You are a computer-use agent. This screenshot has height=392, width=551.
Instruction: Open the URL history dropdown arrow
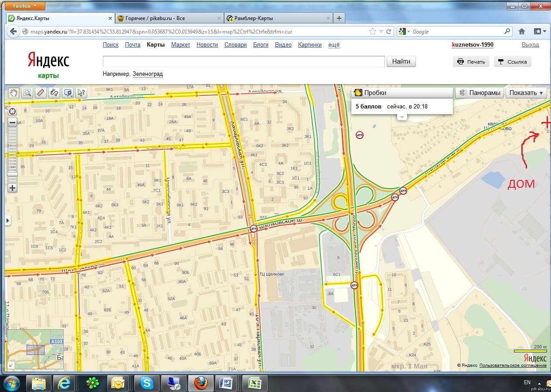[x=381, y=32]
